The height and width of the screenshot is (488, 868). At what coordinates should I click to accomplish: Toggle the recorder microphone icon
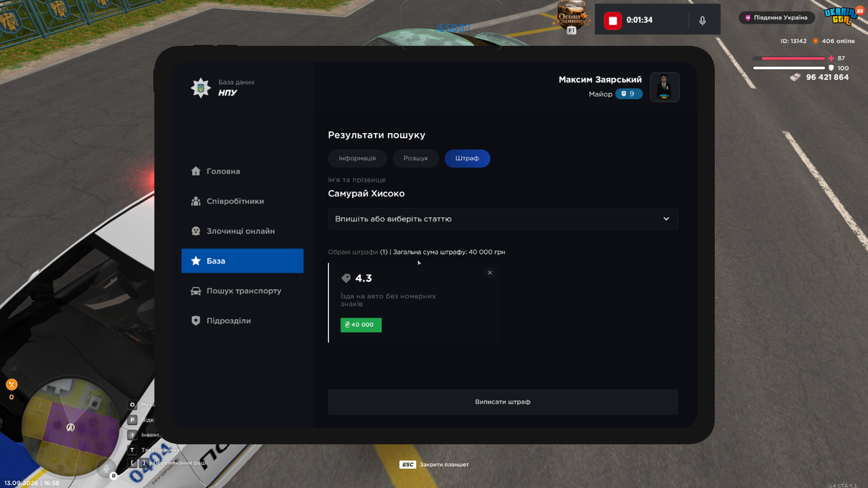point(703,20)
